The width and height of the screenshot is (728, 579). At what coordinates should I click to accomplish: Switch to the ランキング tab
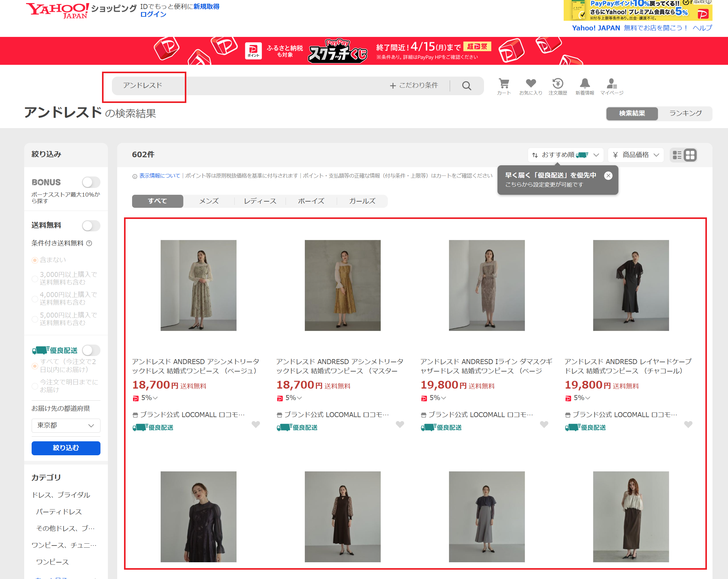click(686, 114)
